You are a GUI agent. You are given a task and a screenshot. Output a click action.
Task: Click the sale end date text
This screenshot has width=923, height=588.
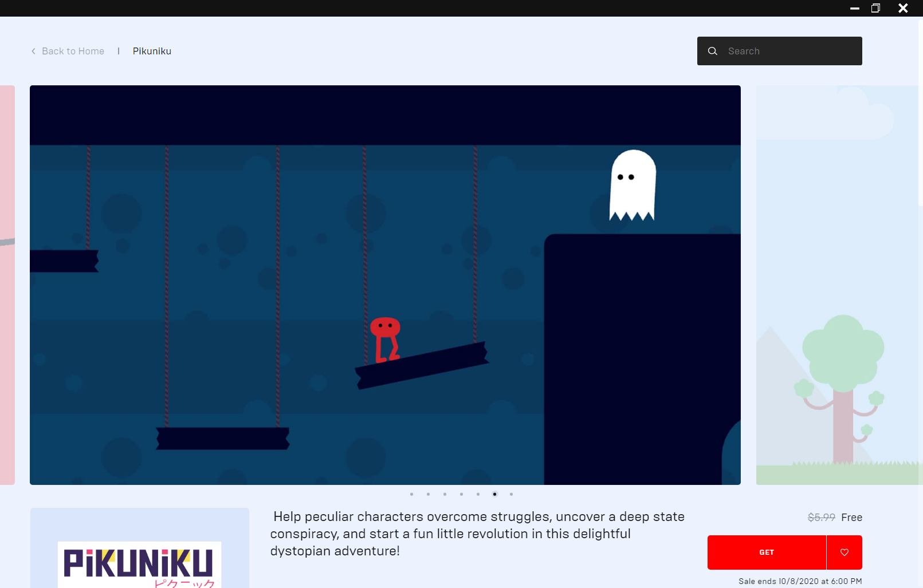800,581
